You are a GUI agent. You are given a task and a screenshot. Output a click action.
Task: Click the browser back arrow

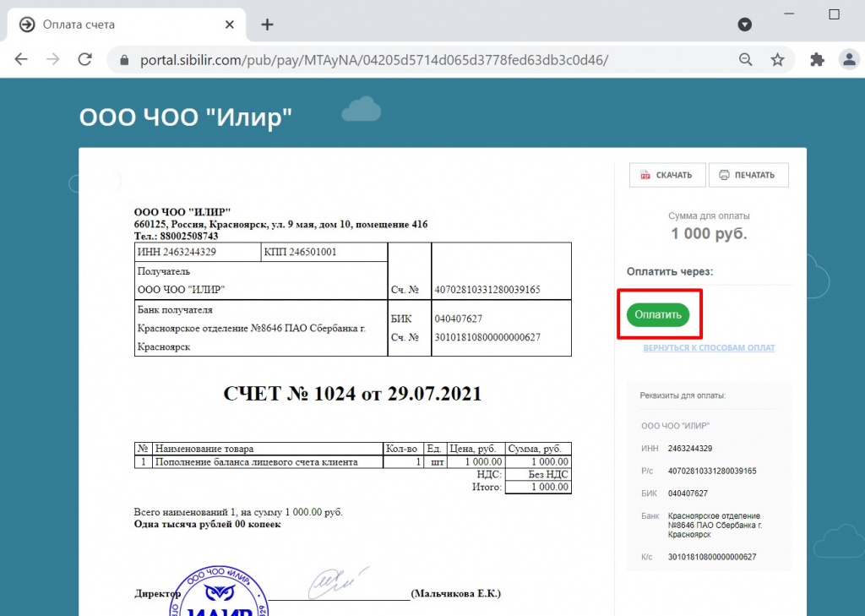coord(21,59)
